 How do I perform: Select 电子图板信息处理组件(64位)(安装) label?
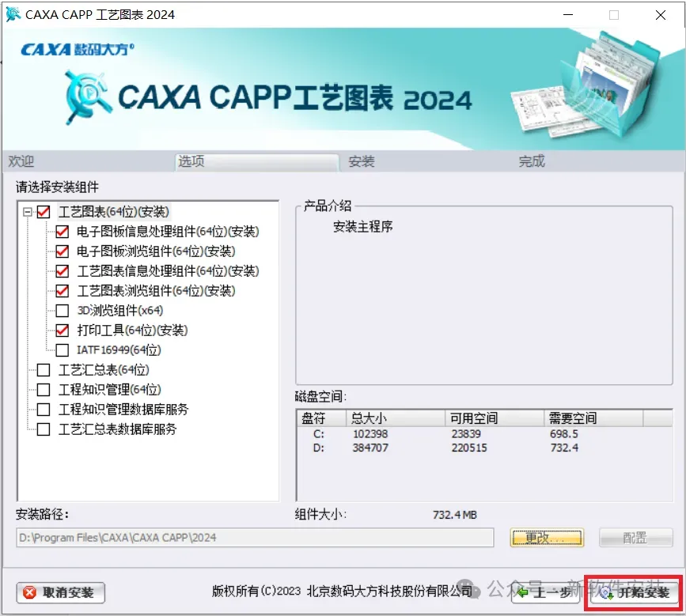point(168,232)
